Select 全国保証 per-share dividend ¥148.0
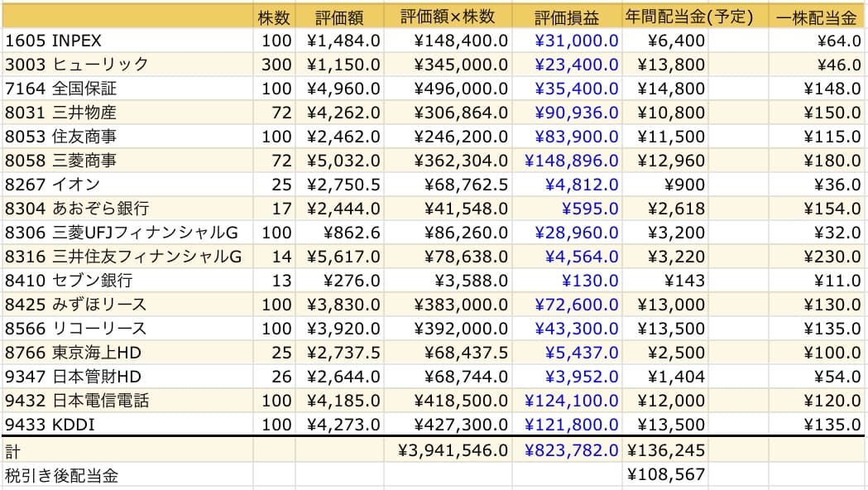Image resolution: width=868 pixels, height=490 pixels. (817, 89)
